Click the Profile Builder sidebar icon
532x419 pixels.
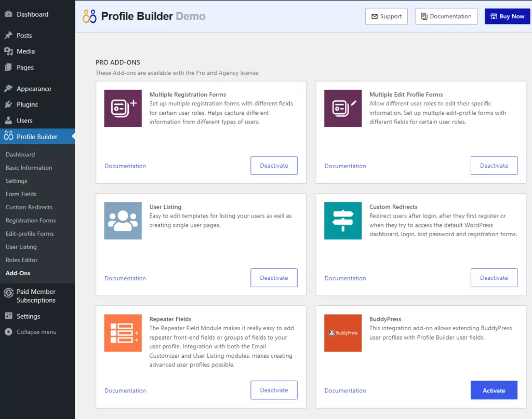click(x=8, y=136)
